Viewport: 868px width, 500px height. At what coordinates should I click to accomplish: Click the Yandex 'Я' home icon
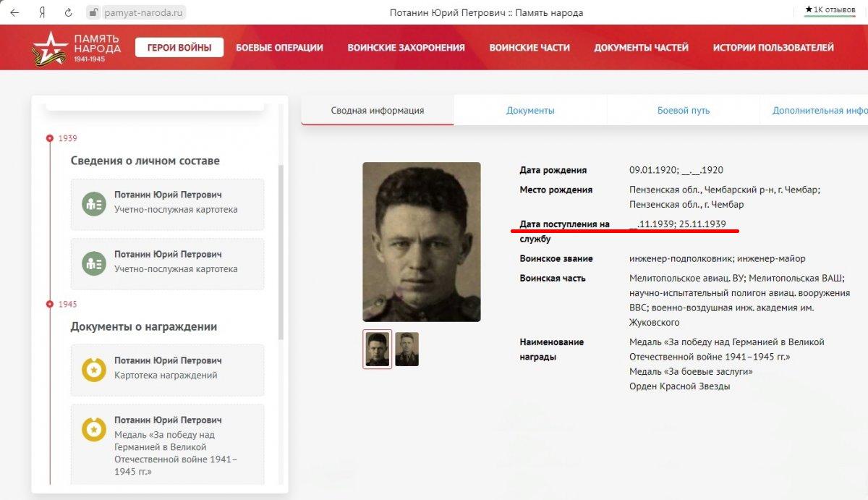pyautogui.click(x=43, y=12)
